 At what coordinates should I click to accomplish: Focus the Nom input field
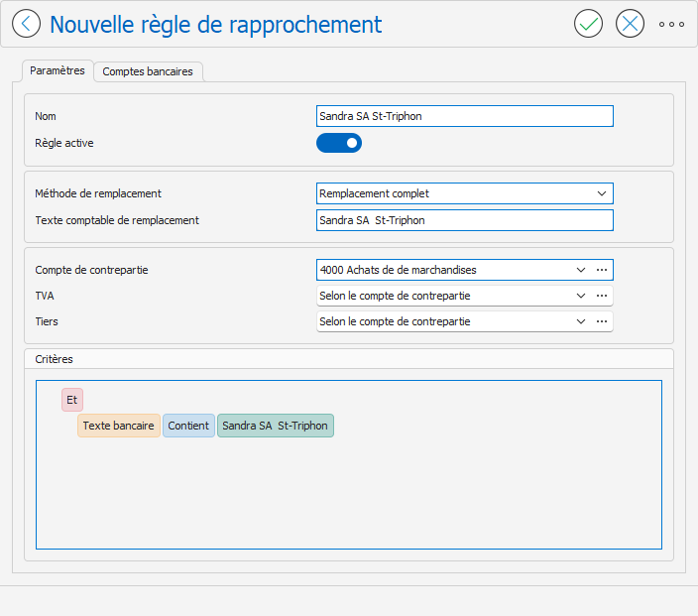[465, 116]
